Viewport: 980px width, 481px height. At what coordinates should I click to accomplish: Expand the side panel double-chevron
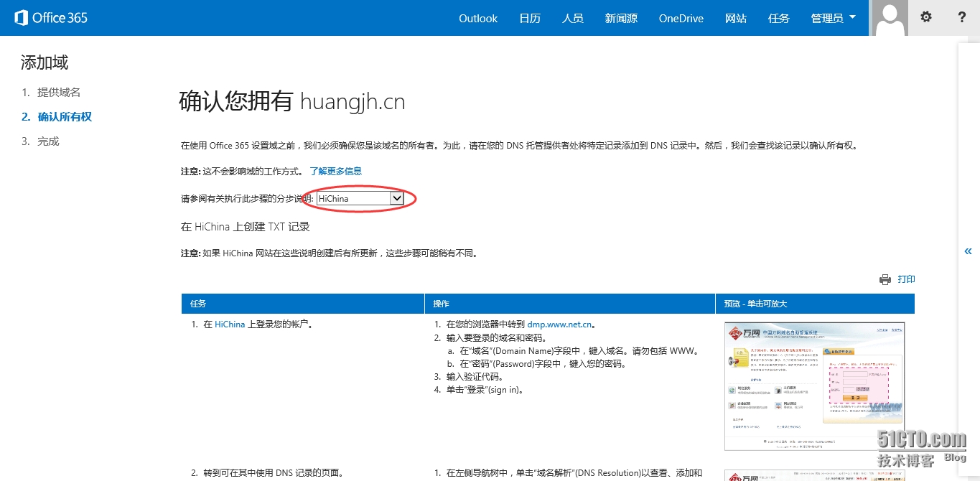(968, 251)
